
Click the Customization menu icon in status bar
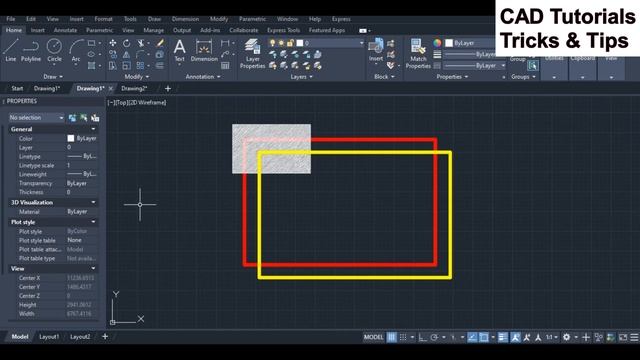634,337
